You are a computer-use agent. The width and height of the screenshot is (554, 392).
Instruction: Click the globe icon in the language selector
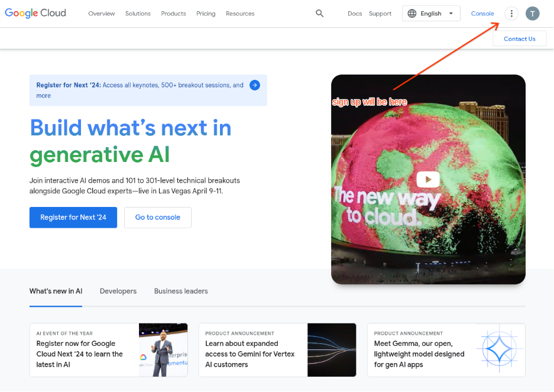pyautogui.click(x=412, y=14)
